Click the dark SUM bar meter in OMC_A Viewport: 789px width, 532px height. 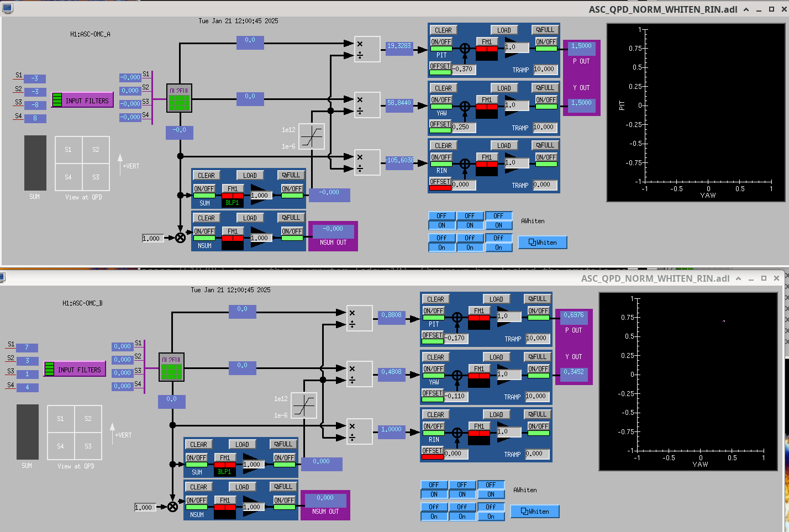35,163
